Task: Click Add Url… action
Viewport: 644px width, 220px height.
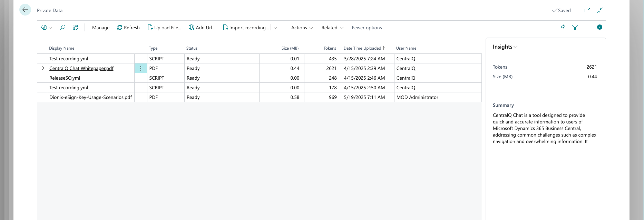Action: point(202,28)
